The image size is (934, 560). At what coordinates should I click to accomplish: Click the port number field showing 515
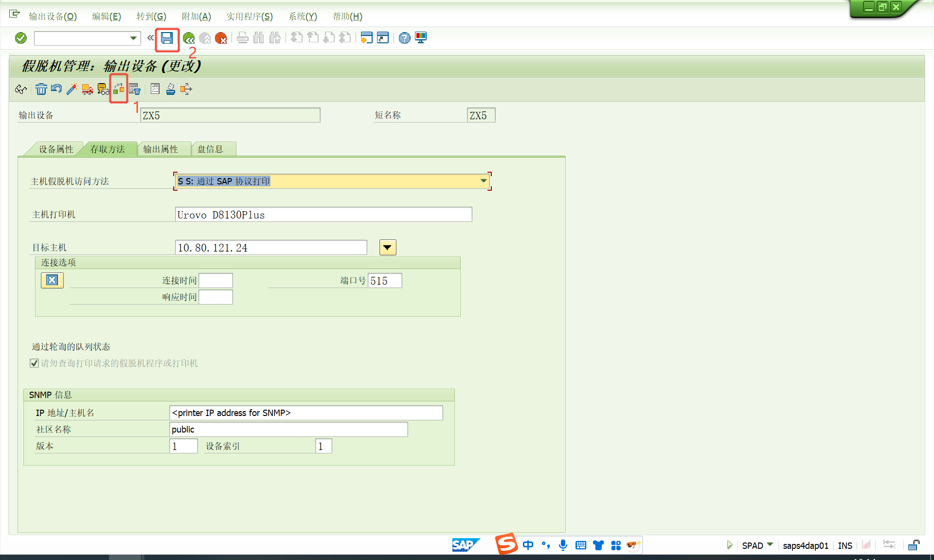[x=384, y=281]
